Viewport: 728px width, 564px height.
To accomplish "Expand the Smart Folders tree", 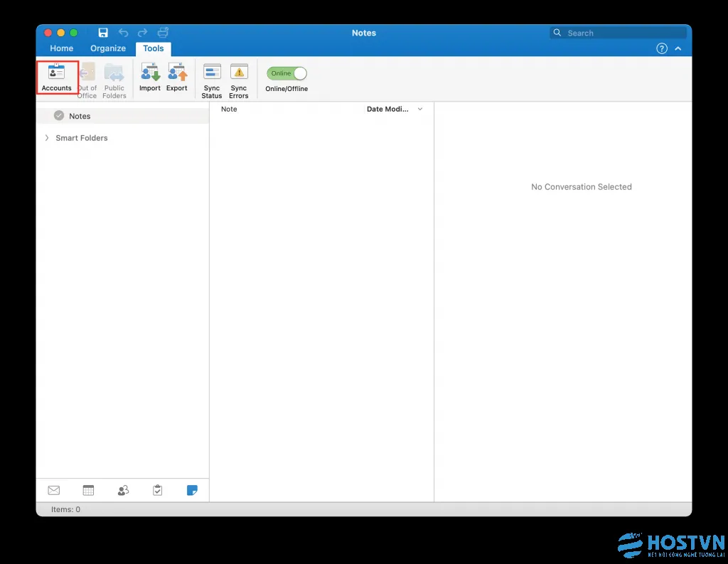I will 47,138.
